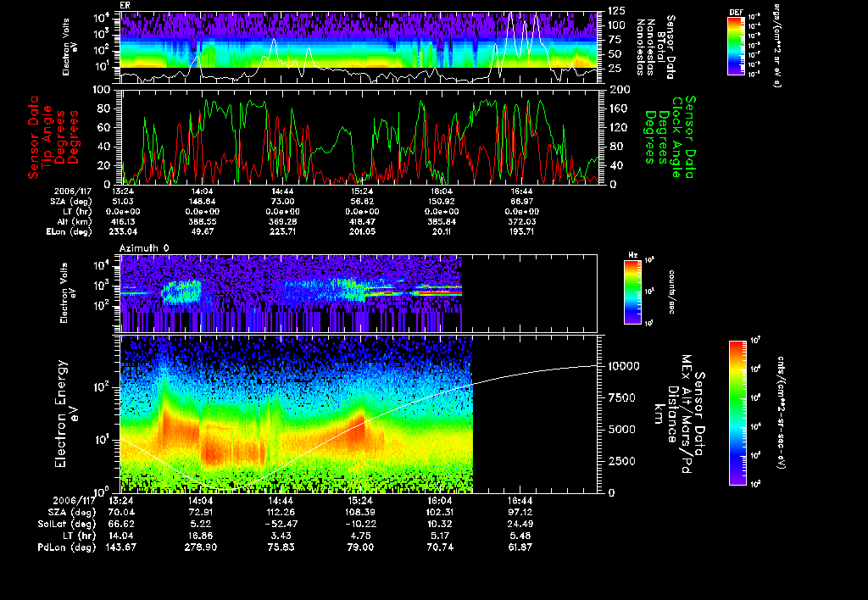Image resolution: width=868 pixels, height=600 pixels.
Task: Click the SZA value 97.12
Action: [x=520, y=513]
